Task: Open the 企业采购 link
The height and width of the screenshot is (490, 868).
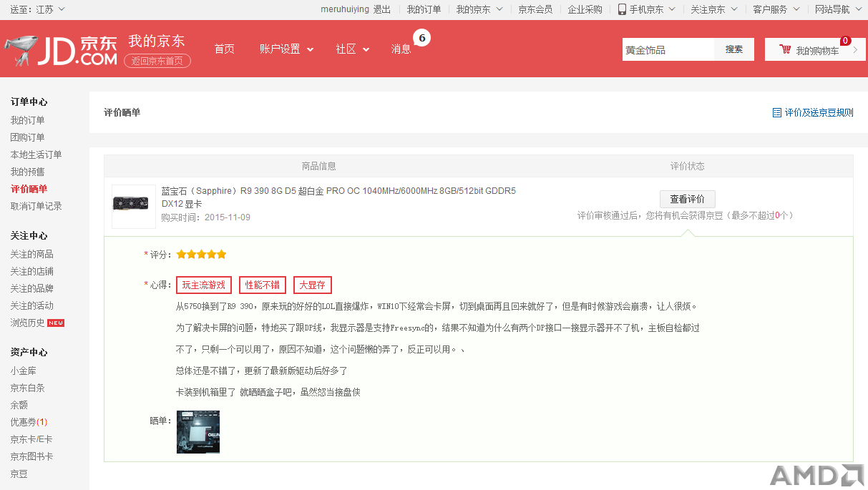Action: click(585, 9)
